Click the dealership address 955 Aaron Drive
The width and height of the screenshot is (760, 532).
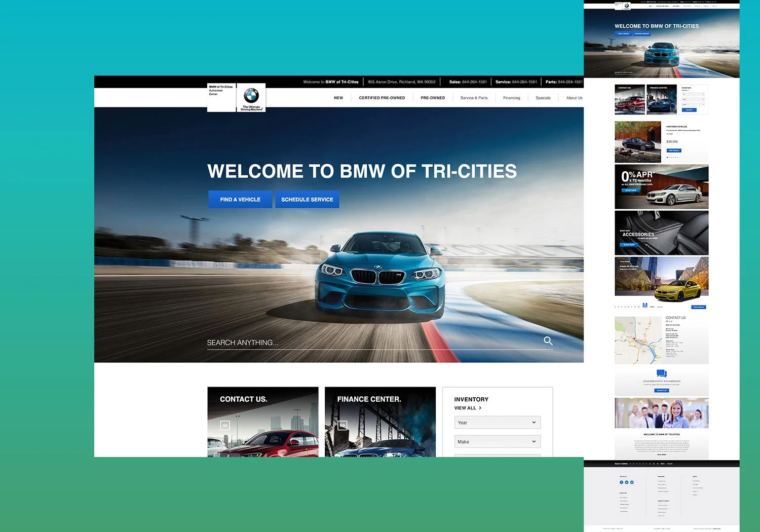(x=401, y=82)
